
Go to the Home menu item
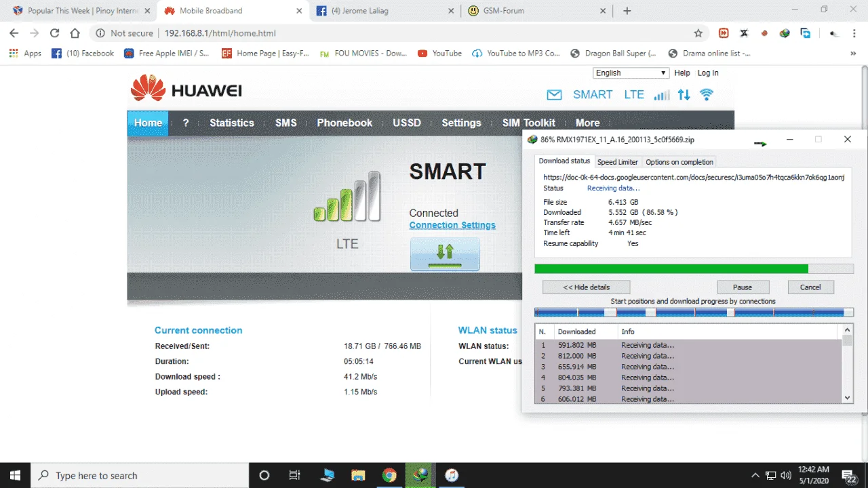tap(148, 123)
